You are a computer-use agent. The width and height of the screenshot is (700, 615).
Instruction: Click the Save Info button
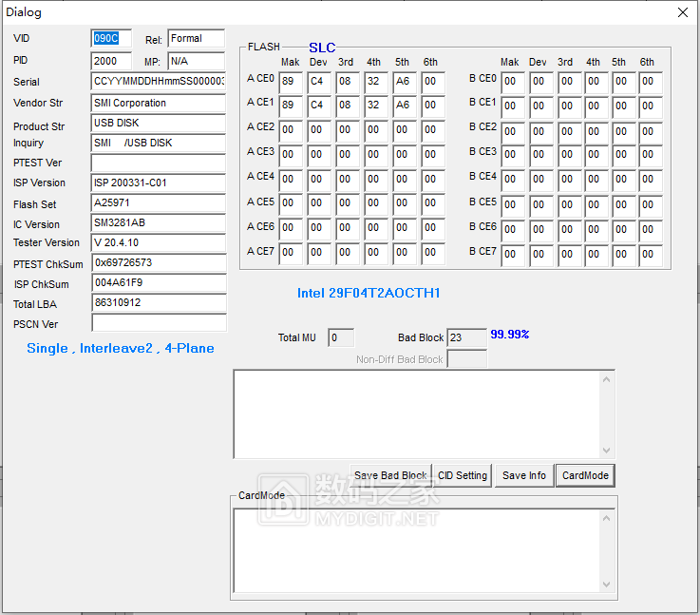523,475
